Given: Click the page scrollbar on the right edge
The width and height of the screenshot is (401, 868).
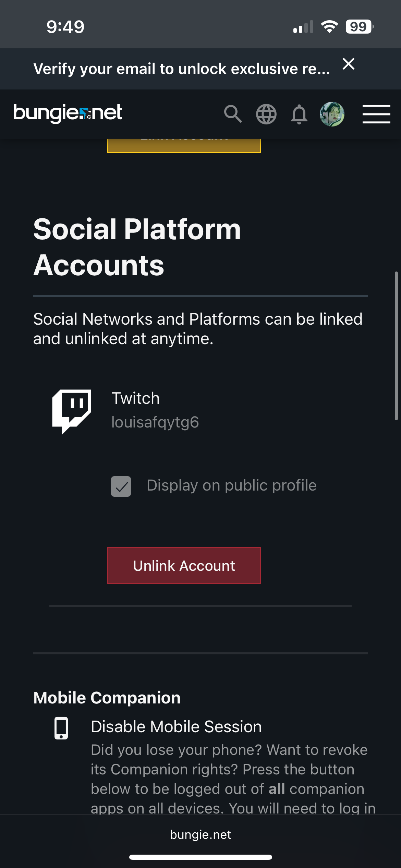Looking at the screenshot, I should [x=396, y=346].
